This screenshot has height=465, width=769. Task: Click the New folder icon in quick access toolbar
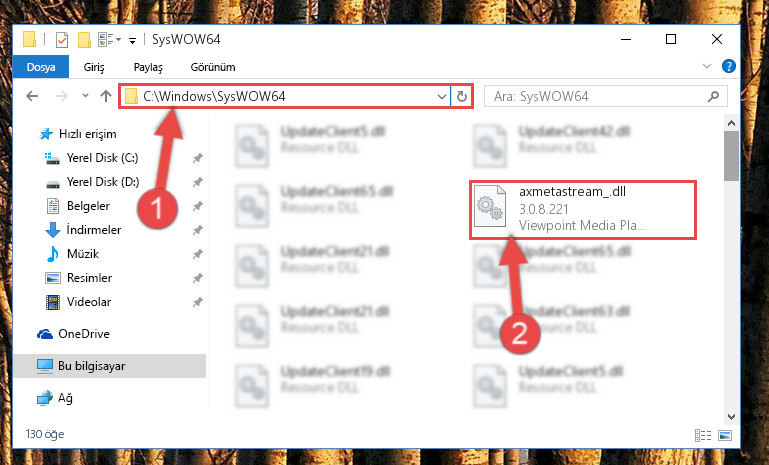pyautogui.click(x=84, y=40)
